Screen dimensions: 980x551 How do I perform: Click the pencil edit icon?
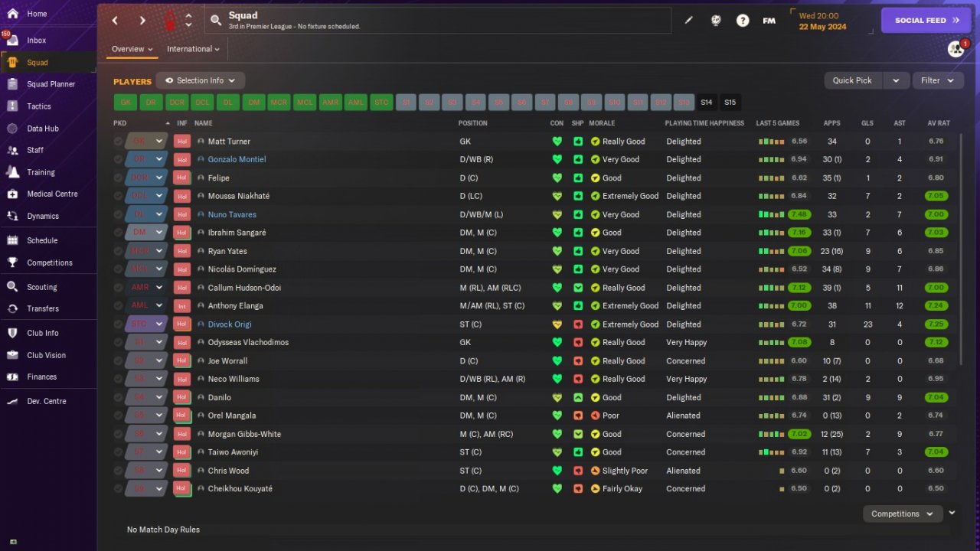tap(688, 21)
